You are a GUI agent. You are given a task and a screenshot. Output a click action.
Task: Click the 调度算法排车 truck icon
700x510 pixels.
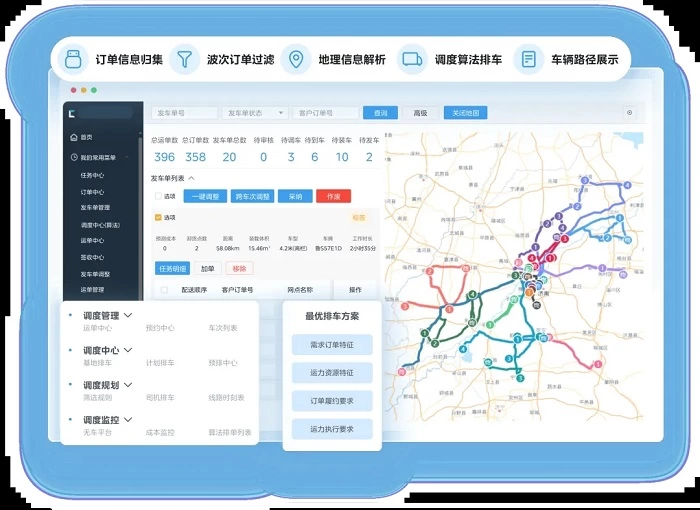[x=410, y=59]
